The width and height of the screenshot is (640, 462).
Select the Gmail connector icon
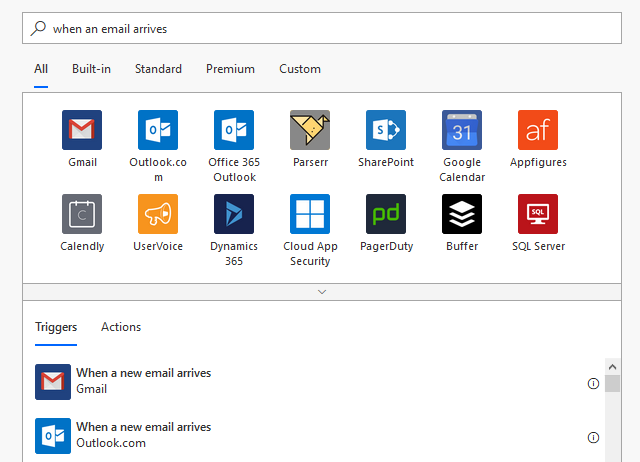click(x=82, y=130)
